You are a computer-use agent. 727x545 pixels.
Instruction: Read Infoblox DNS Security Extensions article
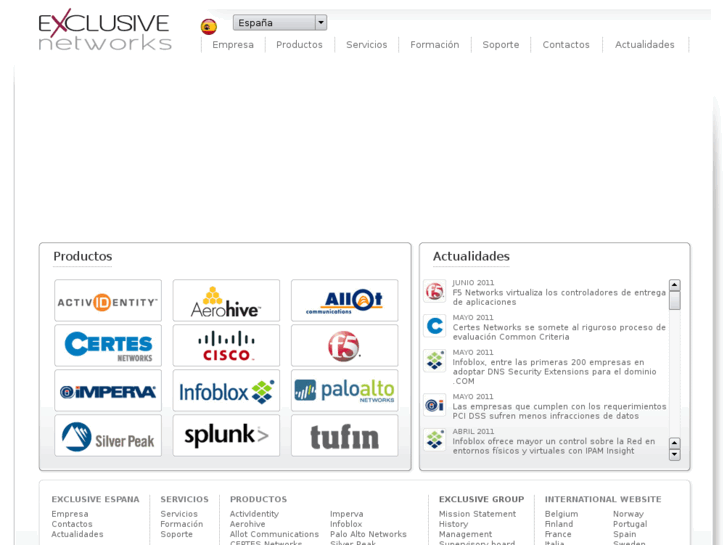555,372
